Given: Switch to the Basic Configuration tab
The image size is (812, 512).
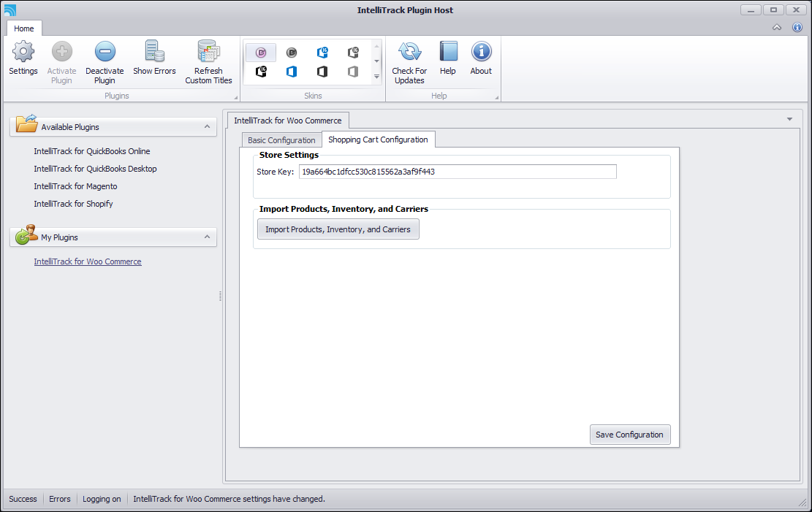Looking at the screenshot, I should click(281, 140).
